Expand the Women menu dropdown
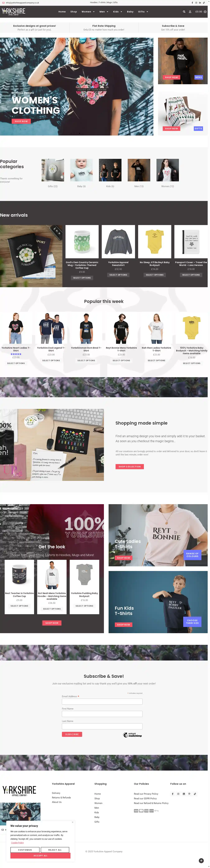 [x=88, y=12]
